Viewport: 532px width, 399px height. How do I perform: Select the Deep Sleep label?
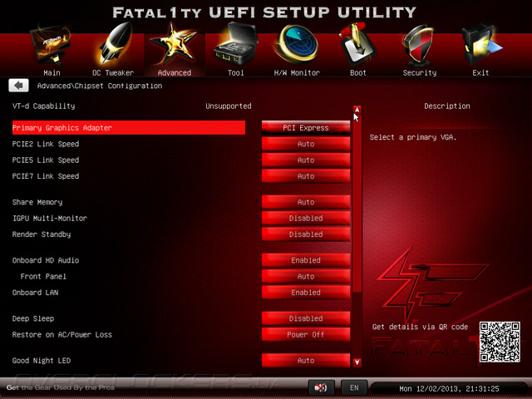(x=33, y=318)
